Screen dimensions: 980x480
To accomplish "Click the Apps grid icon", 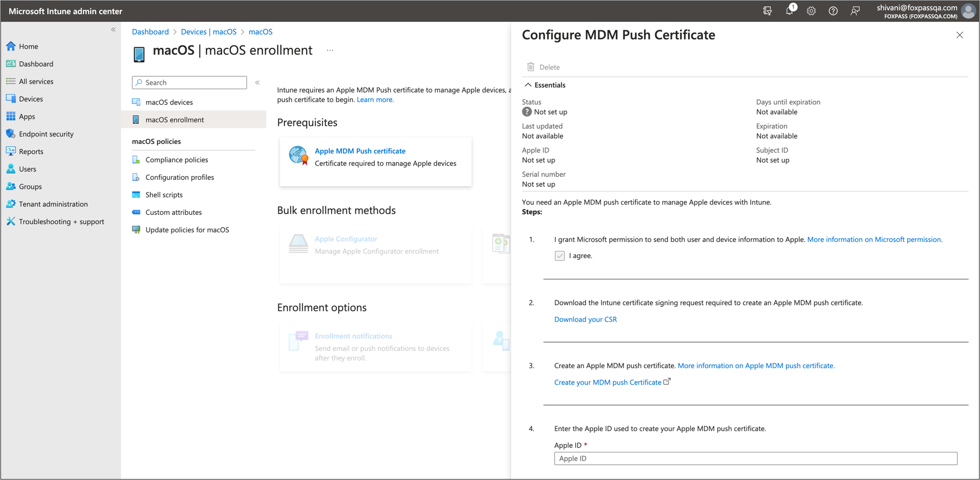I will pyautogui.click(x=11, y=116).
